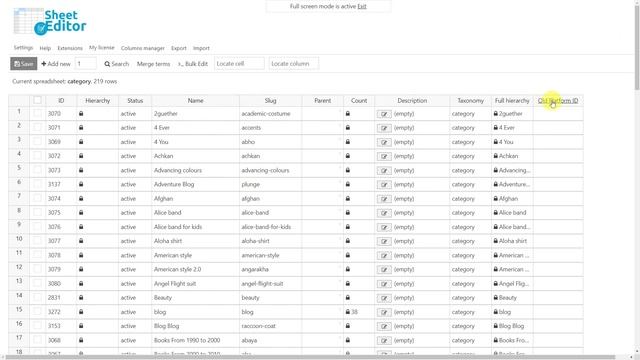Click the name cell Adventure Blog
Screen dimensions: 640x360
coord(195,184)
